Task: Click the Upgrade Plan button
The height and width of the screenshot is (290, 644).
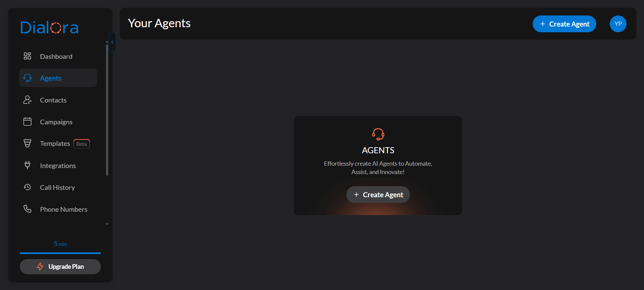Action: pyautogui.click(x=60, y=266)
